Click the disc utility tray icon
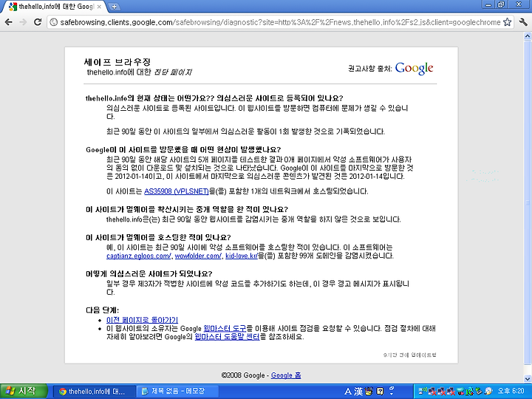The width and height of the screenshot is (532, 399). pos(488,391)
